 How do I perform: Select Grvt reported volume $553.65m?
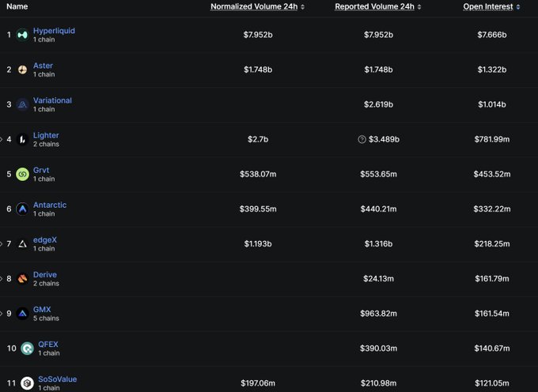(x=378, y=174)
